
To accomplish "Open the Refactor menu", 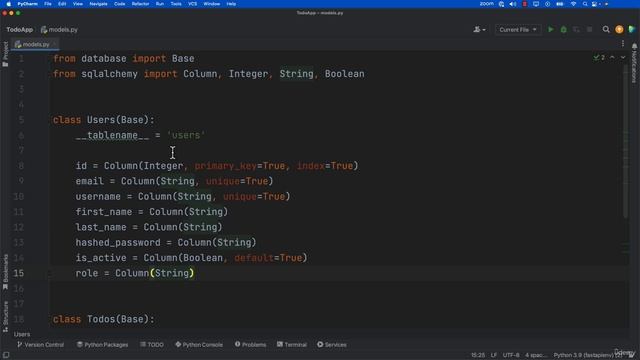I will [x=140, y=4].
